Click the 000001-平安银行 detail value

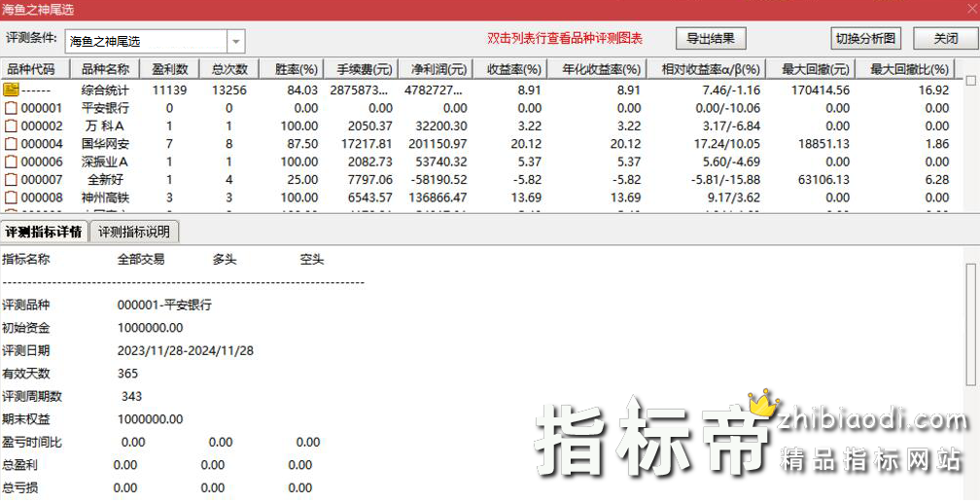coord(164,305)
